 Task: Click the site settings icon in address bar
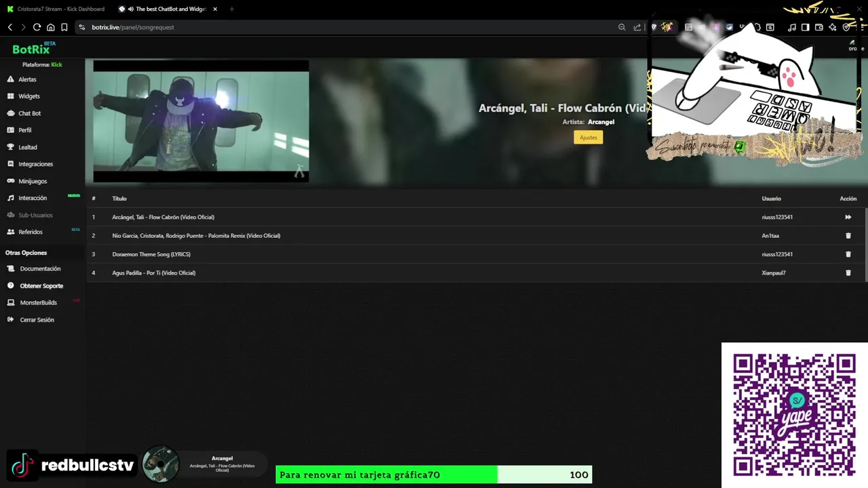(x=82, y=27)
